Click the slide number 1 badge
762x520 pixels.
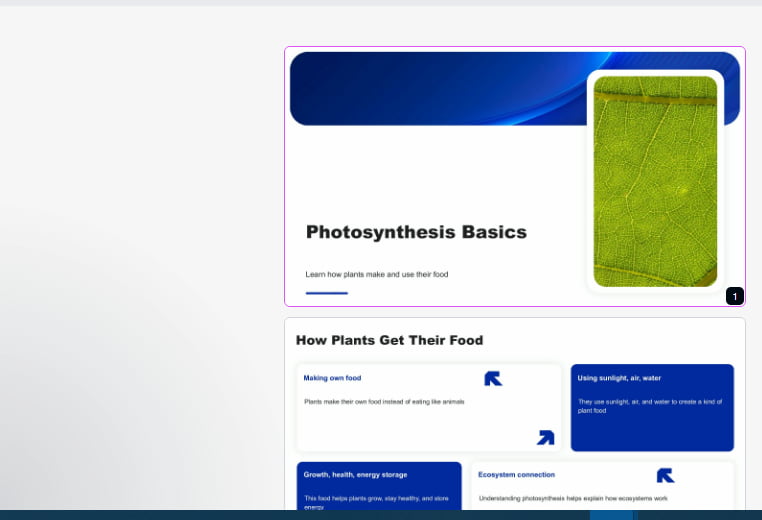[x=734, y=296]
